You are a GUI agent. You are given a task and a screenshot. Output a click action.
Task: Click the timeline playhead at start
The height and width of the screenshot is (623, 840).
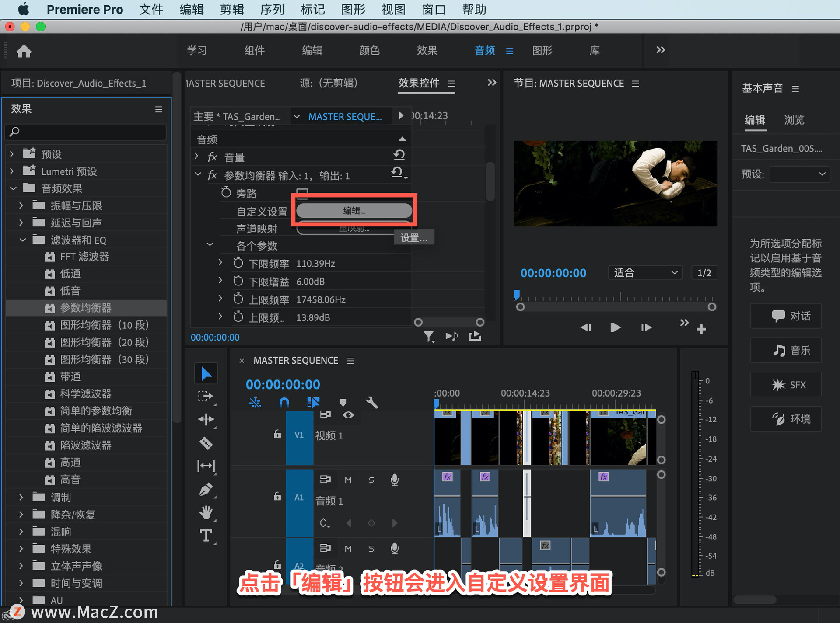coord(436,403)
